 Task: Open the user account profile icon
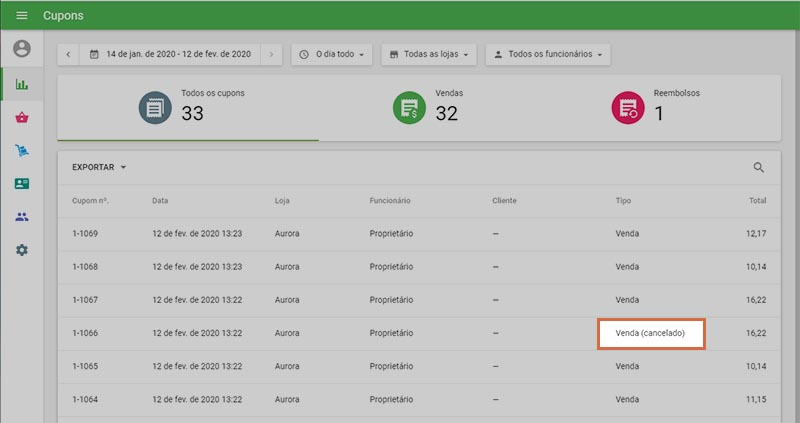pyautogui.click(x=21, y=48)
